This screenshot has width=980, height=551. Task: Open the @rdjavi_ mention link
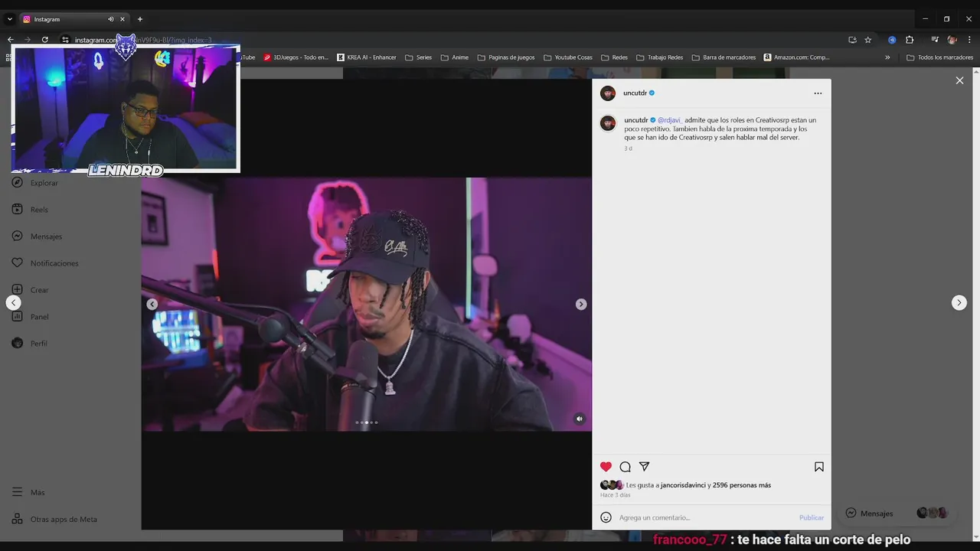[670, 120]
